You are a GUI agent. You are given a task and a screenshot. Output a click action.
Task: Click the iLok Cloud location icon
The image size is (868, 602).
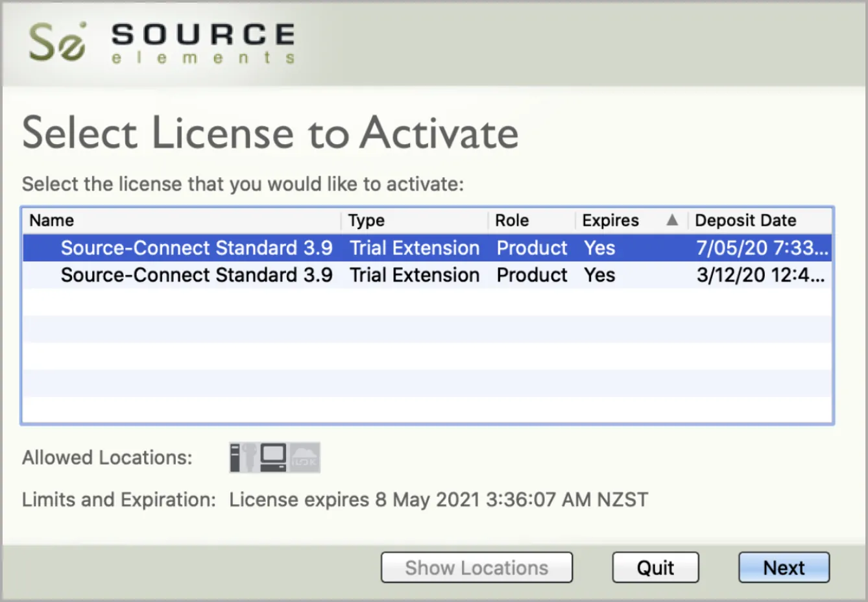tap(304, 457)
